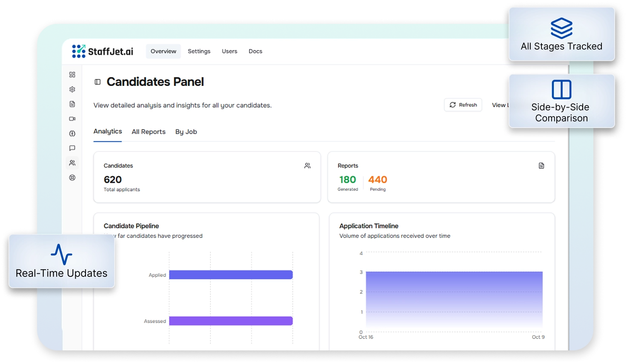The image size is (627, 364).
Task: Select the brain AI icon in sidebar
Action: point(72,134)
